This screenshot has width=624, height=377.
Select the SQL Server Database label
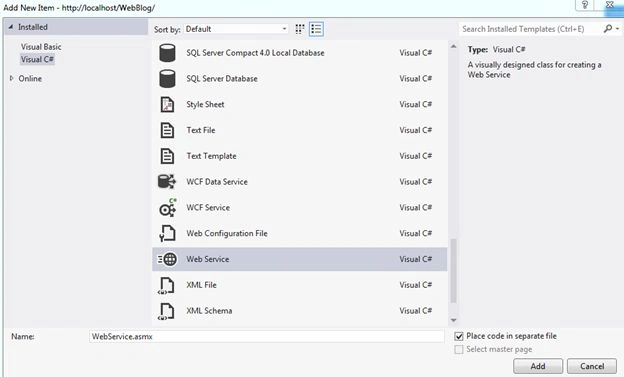[x=222, y=79]
